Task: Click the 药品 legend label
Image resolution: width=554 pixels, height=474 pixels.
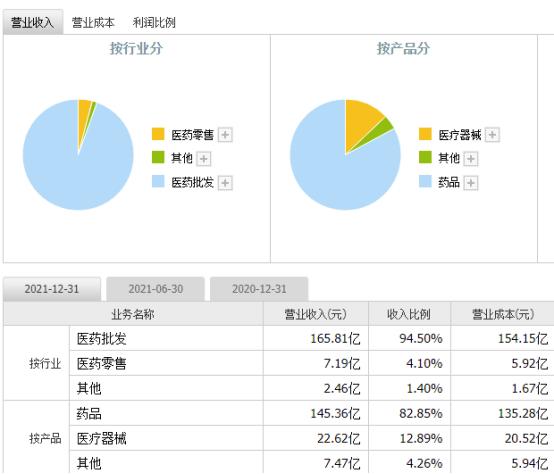Action: 449,183
